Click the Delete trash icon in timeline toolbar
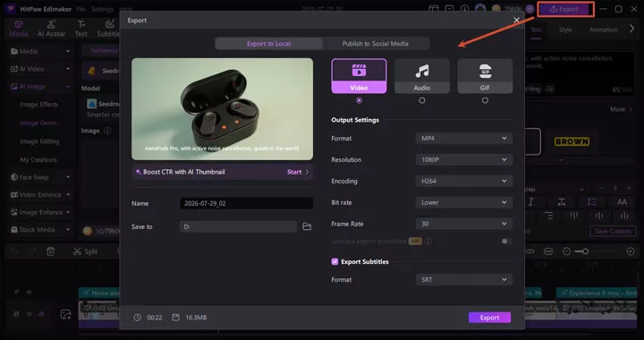 50,251
